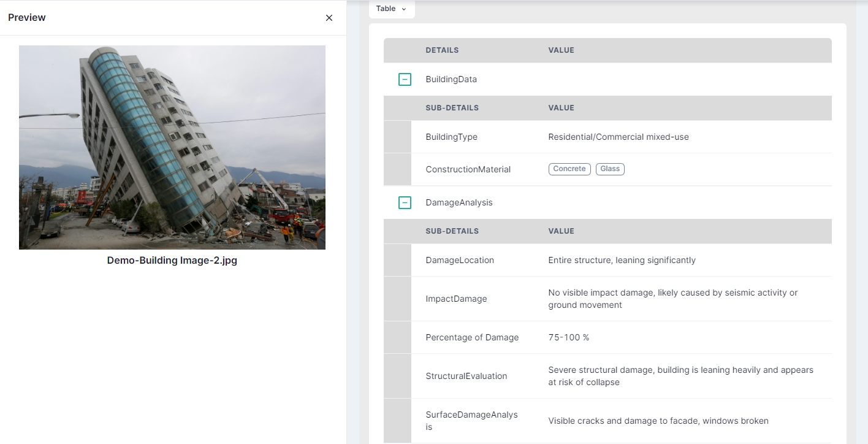Select the DamageLocation row

coord(460,260)
